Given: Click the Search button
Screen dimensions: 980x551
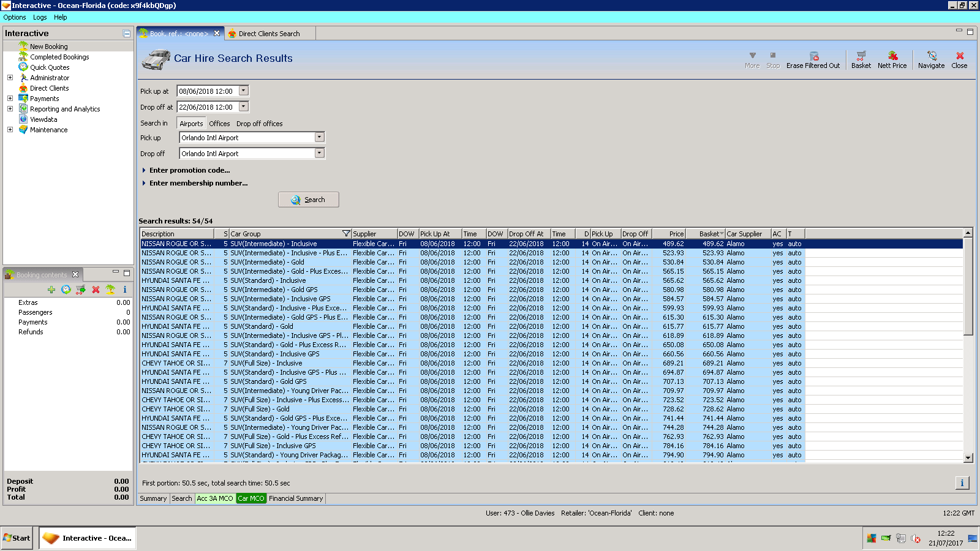Looking at the screenshot, I should click(x=309, y=200).
